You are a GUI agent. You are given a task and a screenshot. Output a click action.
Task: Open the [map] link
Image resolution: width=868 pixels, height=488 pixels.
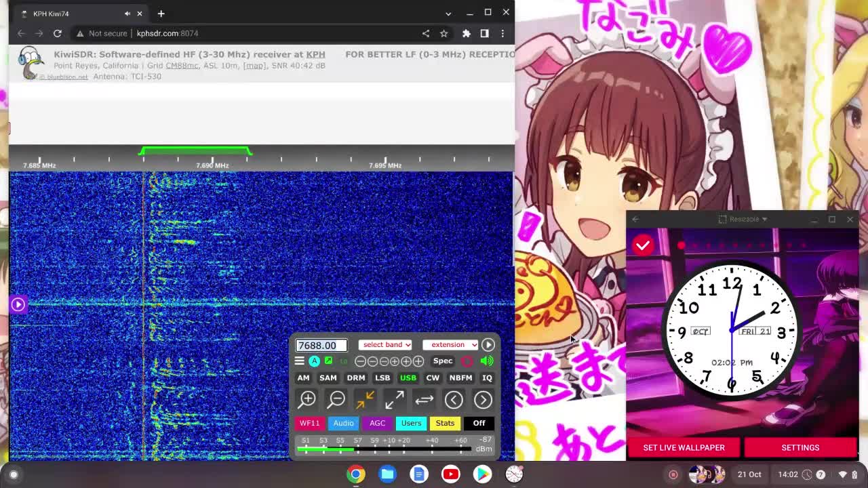pyautogui.click(x=254, y=66)
